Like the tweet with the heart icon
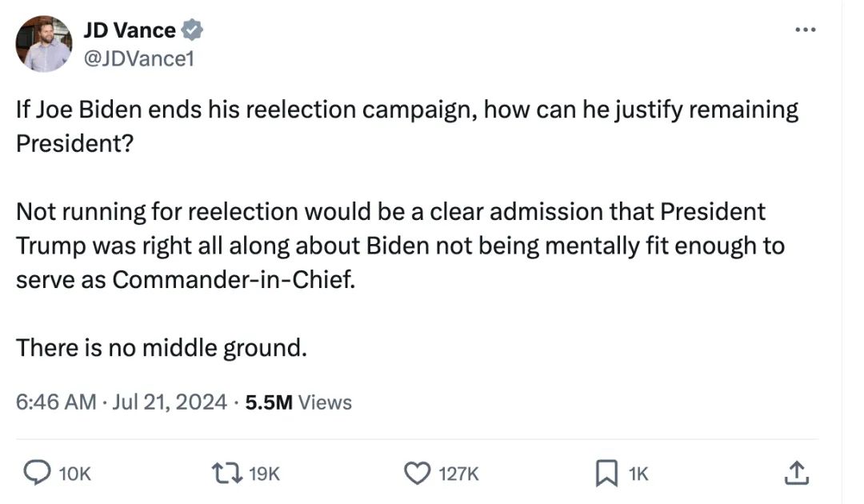Image resolution: width=864 pixels, height=504 pixels. click(416, 474)
